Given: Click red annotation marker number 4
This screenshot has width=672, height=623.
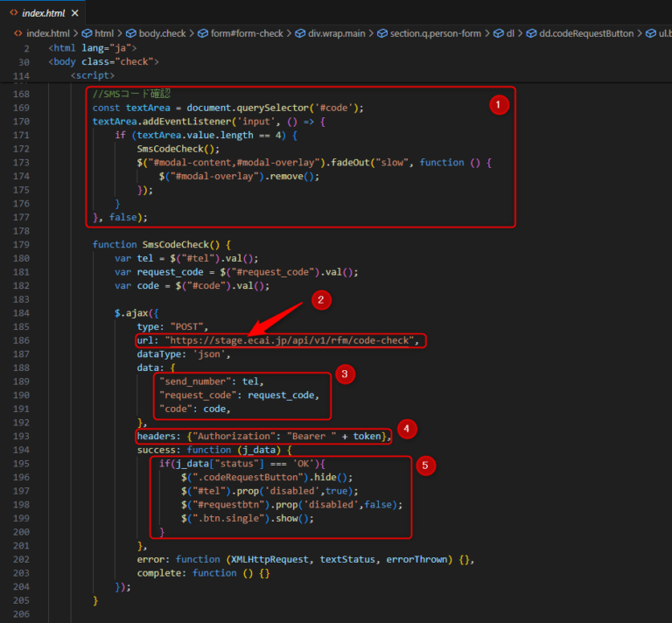Looking at the screenshot, I should point(406,429).
